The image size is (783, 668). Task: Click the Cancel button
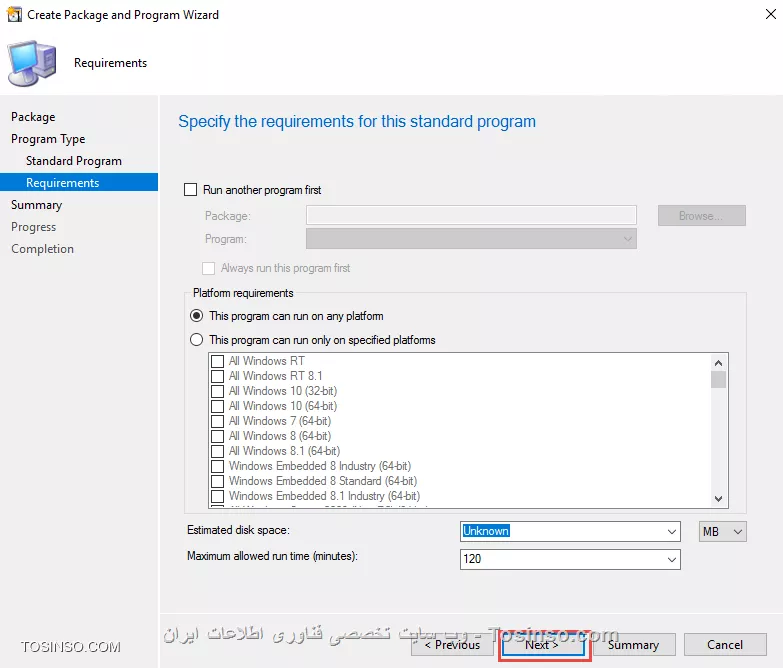(725, 645)
